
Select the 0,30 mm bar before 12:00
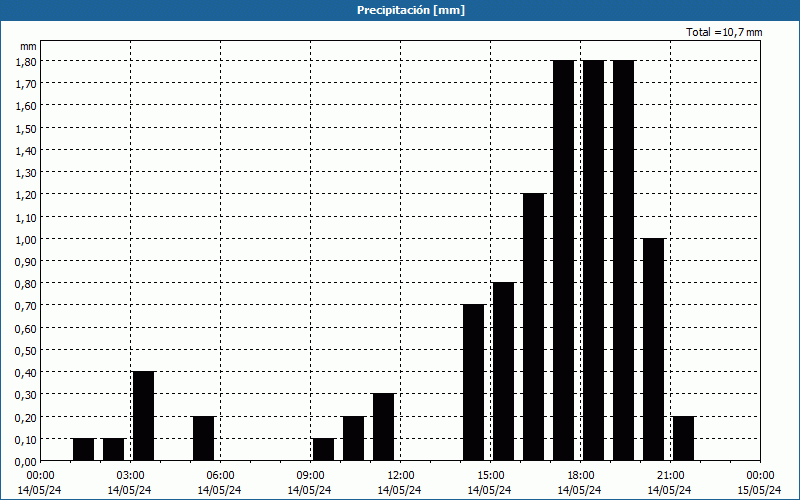[384, 427]
